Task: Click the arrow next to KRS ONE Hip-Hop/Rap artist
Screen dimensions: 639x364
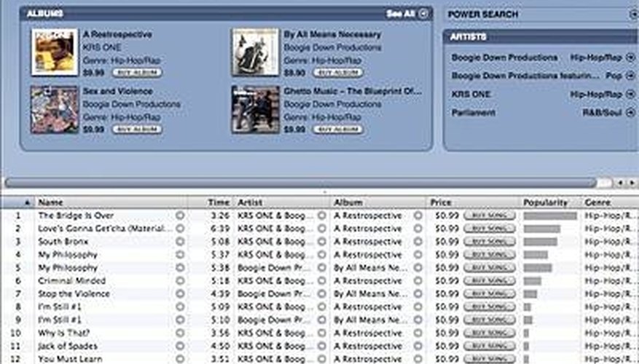Action: [630, 95]
